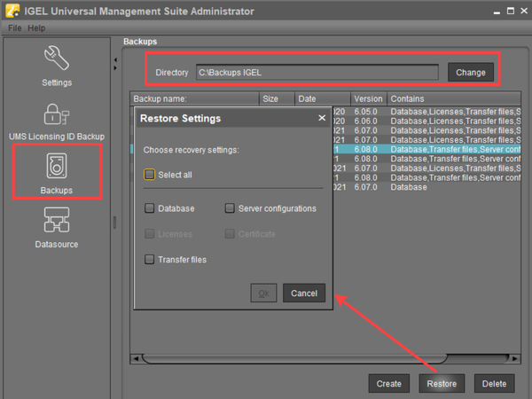This screenshot has width=532, height=399.
Task: Toggle the Transfer files checkbox
Action: [x=151, y=260]
